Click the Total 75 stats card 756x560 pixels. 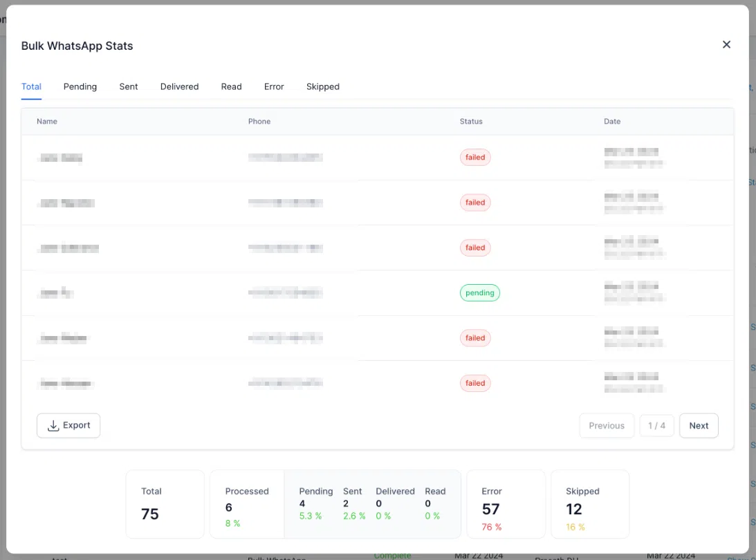(x=165, y=504)
